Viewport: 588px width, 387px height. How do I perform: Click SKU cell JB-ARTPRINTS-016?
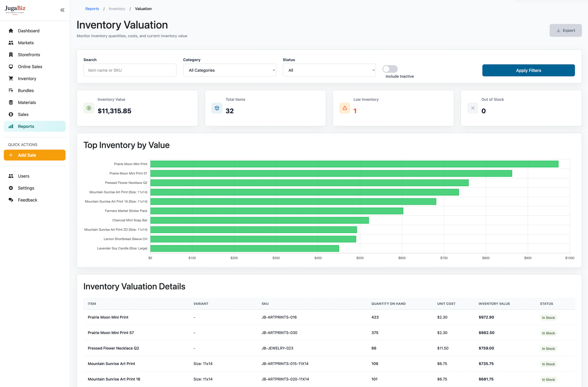[279, 317]
